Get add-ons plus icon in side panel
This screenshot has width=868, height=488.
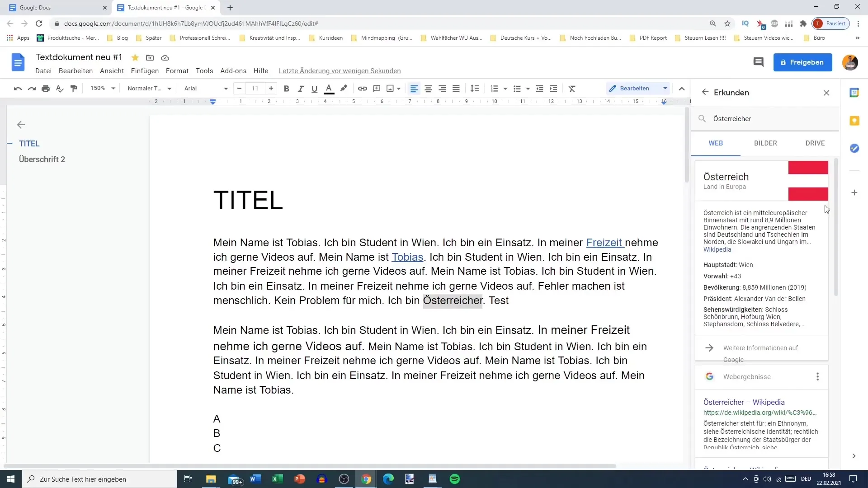(854, 192)
